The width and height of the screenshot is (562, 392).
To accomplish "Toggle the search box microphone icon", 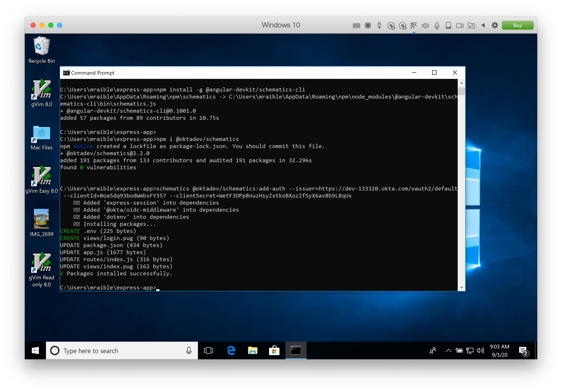I will (x=189, y=351).
